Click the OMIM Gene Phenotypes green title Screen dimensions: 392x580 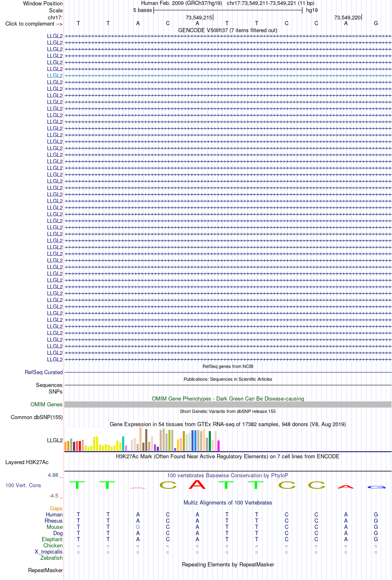tap(228, 398)
